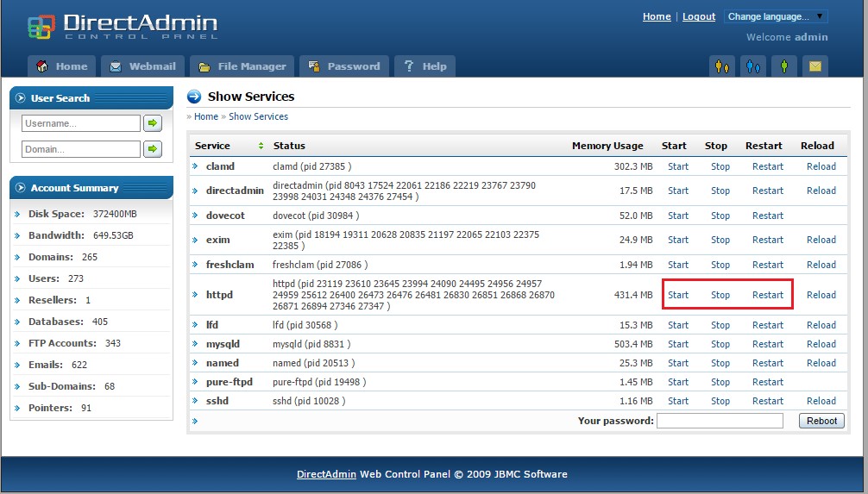Viewport: 868px width, 494px height.
Task: Click the arrow bullet beside the httpd row
Action: 195,294
